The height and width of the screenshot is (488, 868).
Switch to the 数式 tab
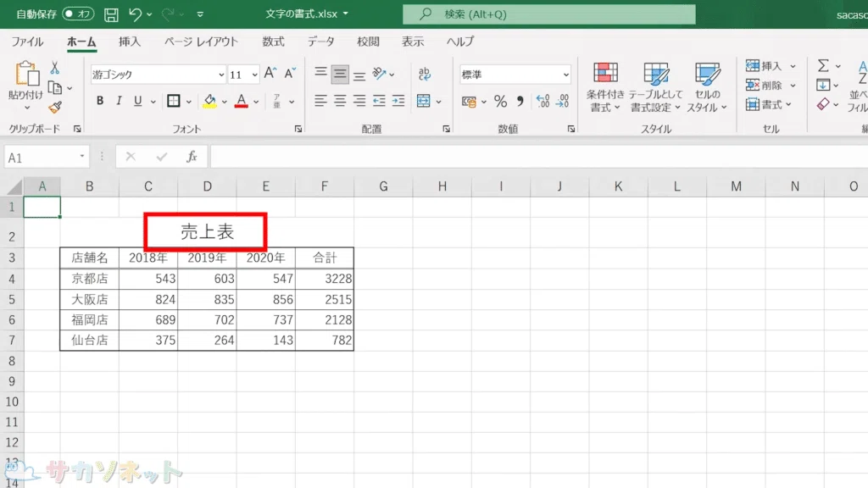pyautogui.click(x=273, y=42)
